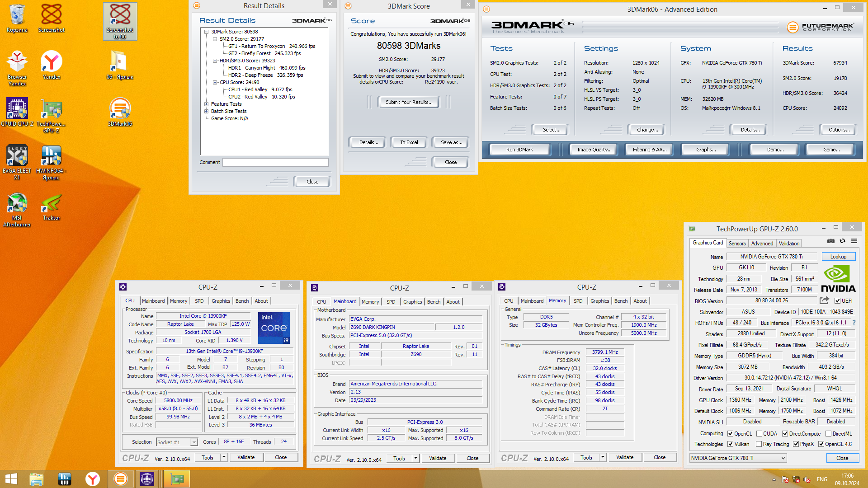Open File Explorer from the taskbar
This screenshot has height=488, width=868.
click(36, 479)
